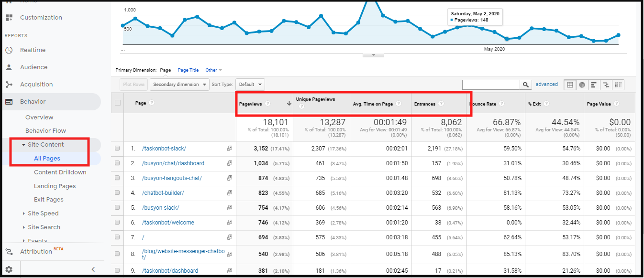Click the advanced filter link
This screenshot has height=278, width=644.
546,85
